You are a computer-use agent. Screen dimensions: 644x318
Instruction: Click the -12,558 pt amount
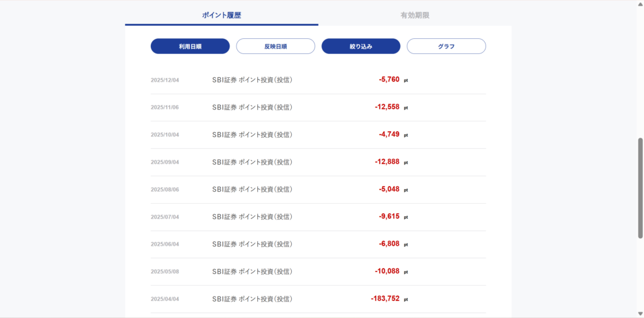point(387,107)
